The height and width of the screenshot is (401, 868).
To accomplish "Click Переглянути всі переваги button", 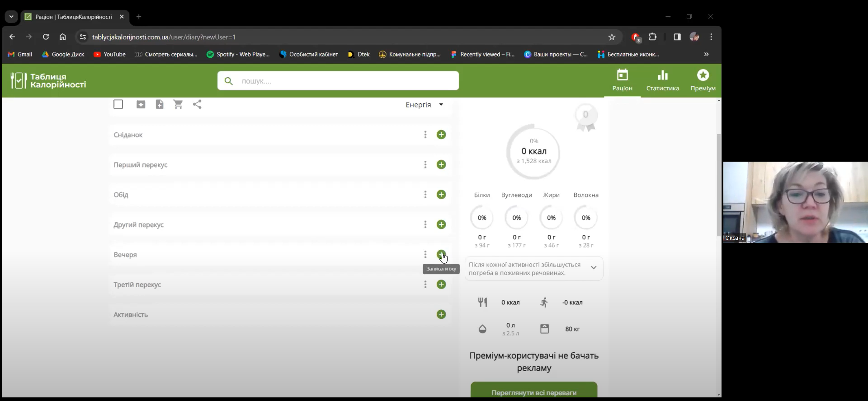I will pyautogui.click(x=533, y=392).
